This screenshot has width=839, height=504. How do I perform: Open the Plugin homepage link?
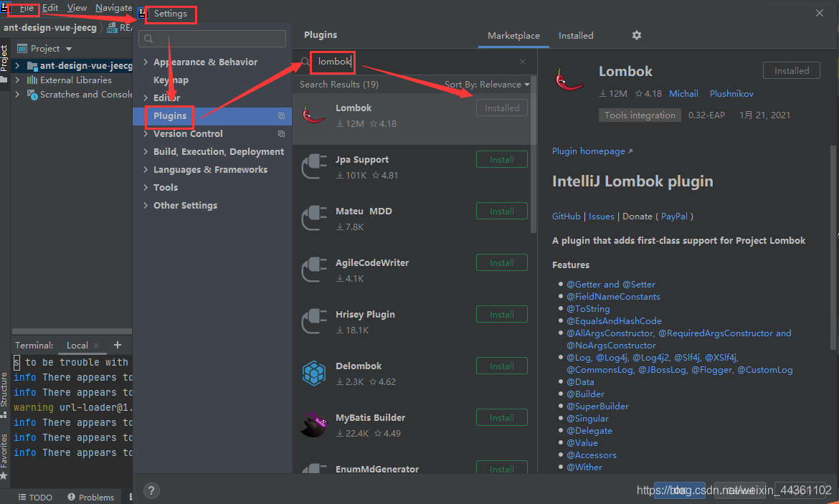tap(592, 151)
